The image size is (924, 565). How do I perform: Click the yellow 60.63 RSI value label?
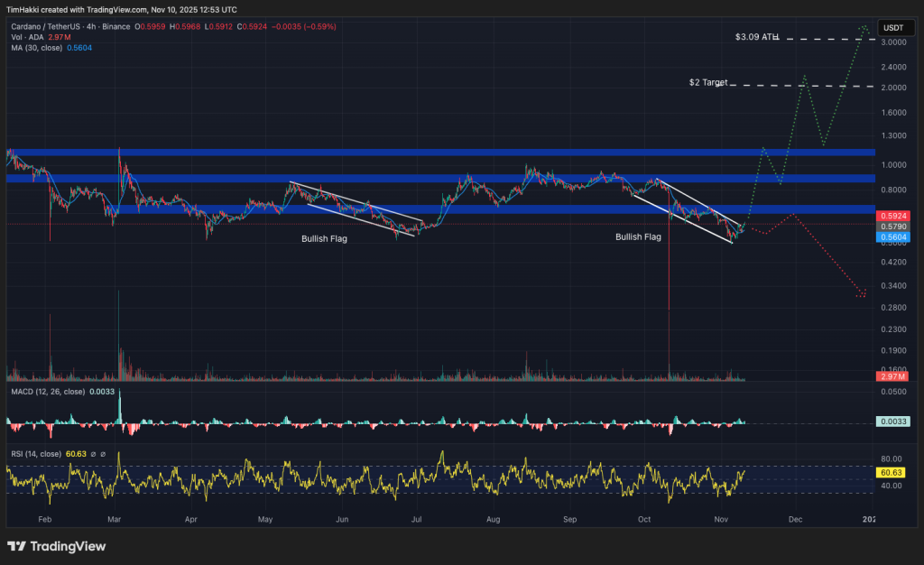coord(892,472)
